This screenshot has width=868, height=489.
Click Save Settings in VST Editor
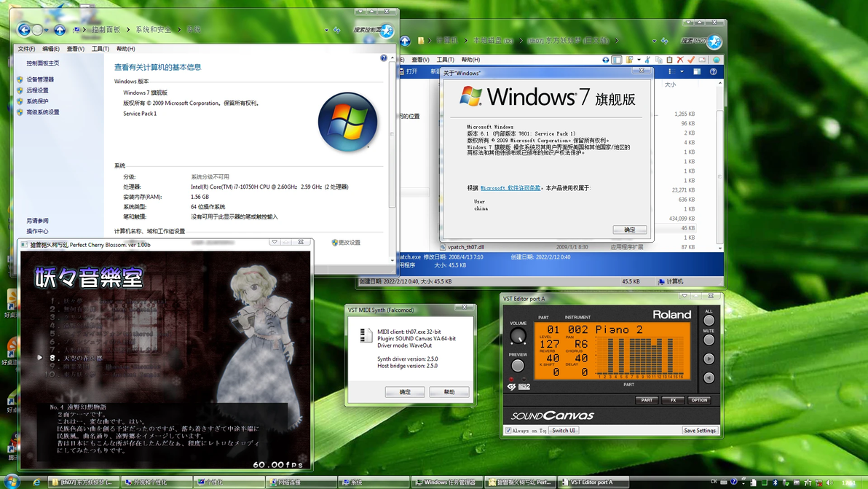[700, 430]
